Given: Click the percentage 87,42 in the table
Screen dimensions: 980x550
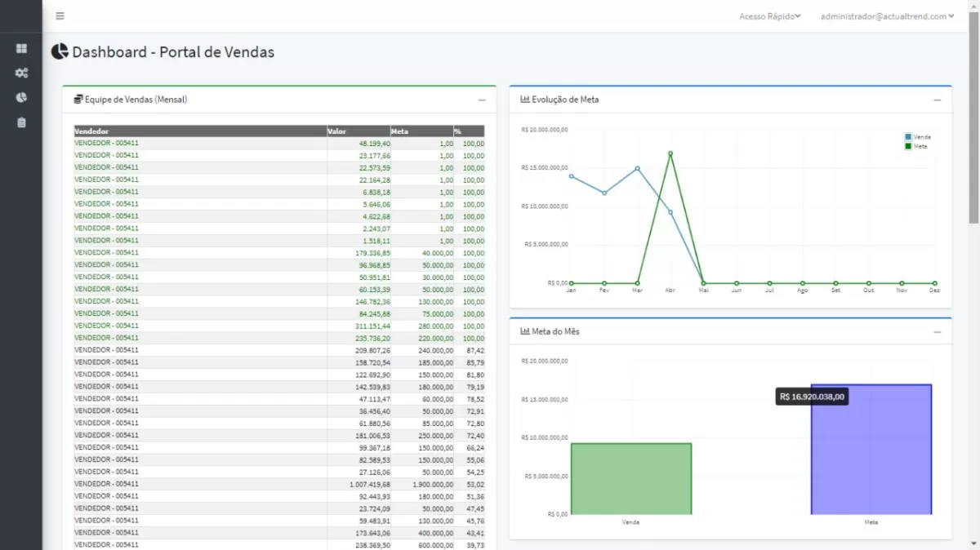Looking at the screenshot, I should [x=475, y=350].
